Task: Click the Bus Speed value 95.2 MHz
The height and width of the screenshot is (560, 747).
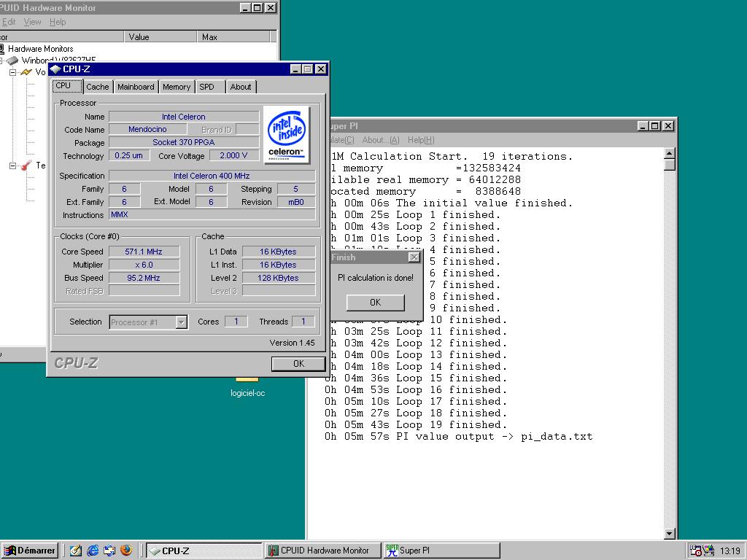Action: [144, 278]
